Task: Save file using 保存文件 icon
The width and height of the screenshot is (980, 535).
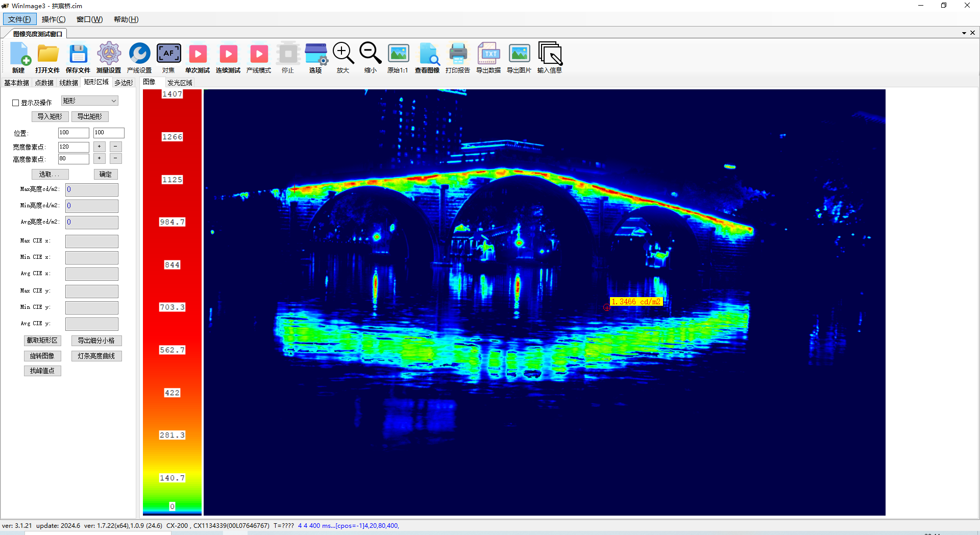Action: click(x=78, y=58)
